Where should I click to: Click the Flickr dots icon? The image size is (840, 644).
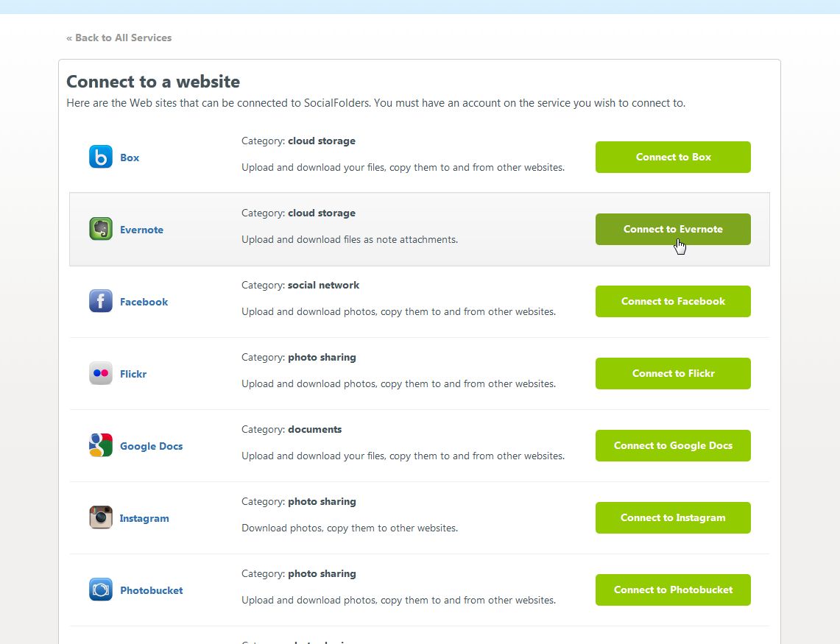click(101, 373)
